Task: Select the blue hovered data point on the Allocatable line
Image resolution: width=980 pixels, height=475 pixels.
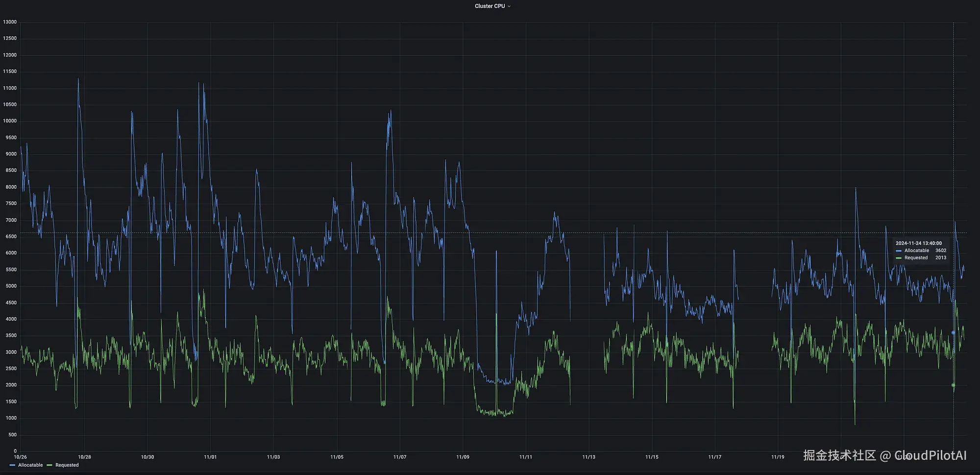Action: [953, 333]
